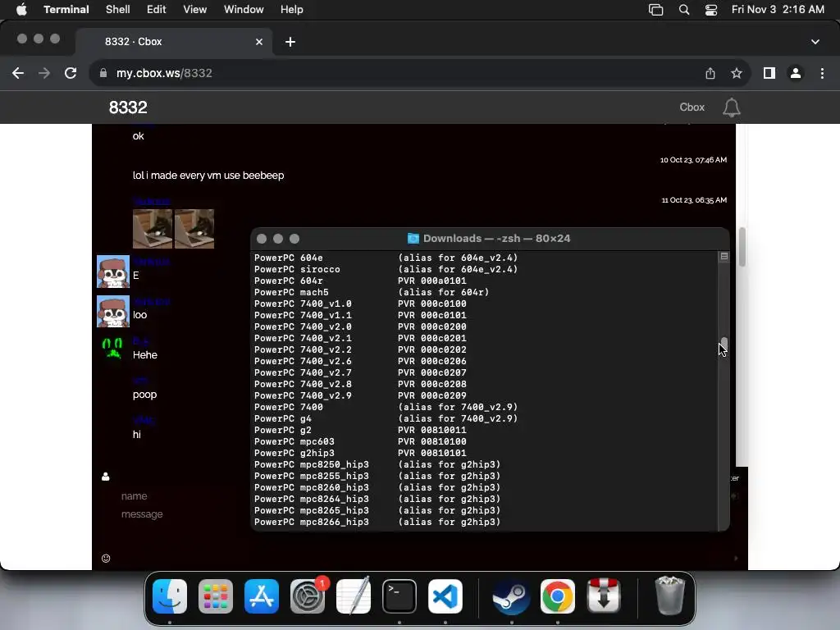Click the Stage Manager menu bar icon
This screenshot has width=840, height=630.
(655, 10)
